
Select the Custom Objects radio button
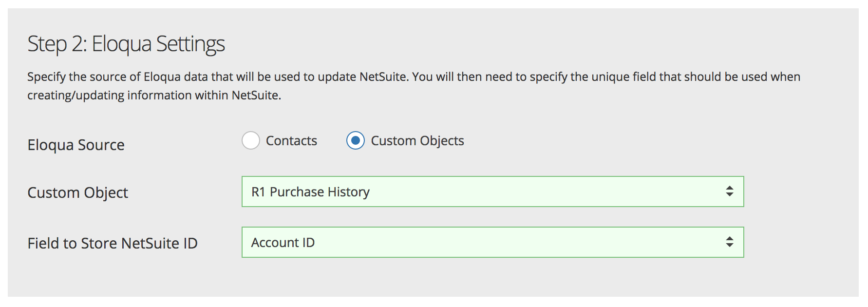(356, 141)
